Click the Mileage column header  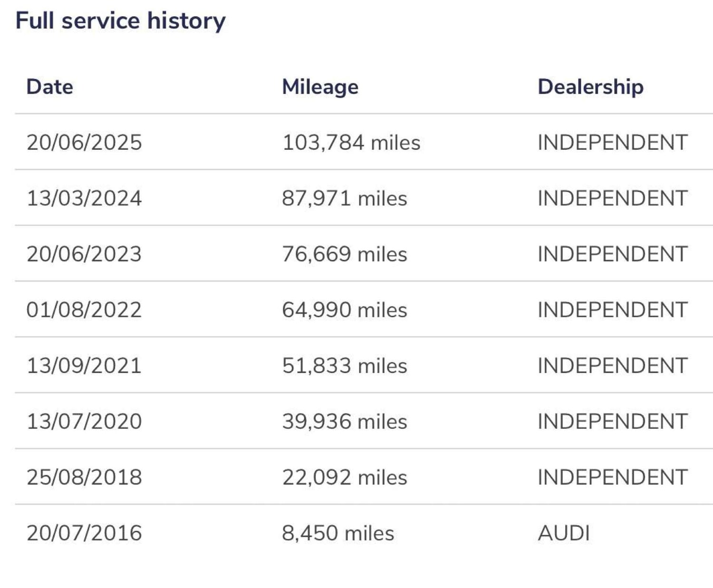coord(320,87)
